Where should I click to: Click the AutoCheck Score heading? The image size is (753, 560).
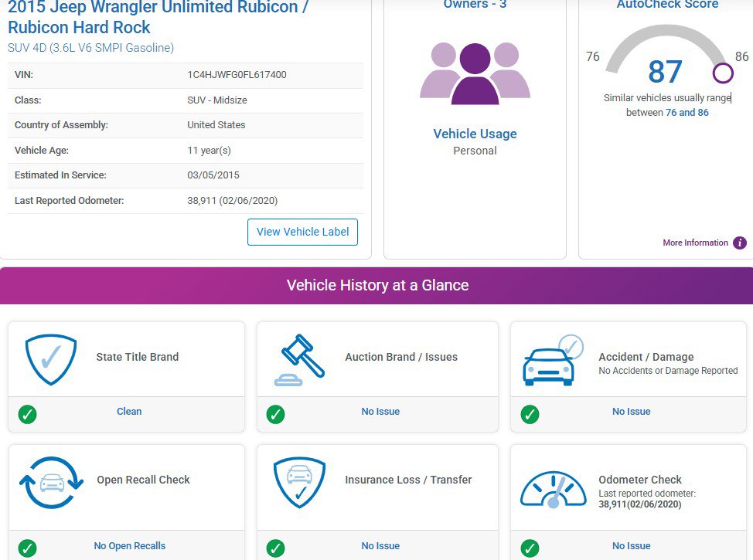(x=667, y=5)
